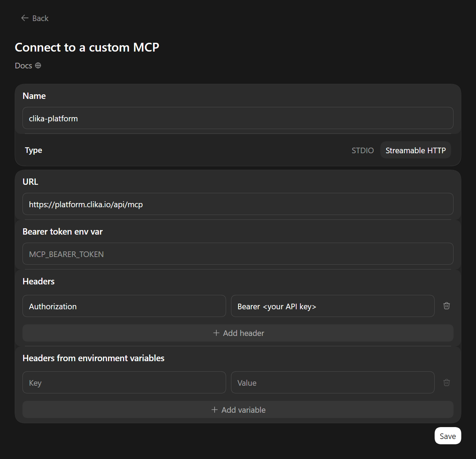Image resolution: width=476 pixels, height=459 pixels.
Task: Click the MCP_BEARER_TOKEN input field
Action: (238, 254)
